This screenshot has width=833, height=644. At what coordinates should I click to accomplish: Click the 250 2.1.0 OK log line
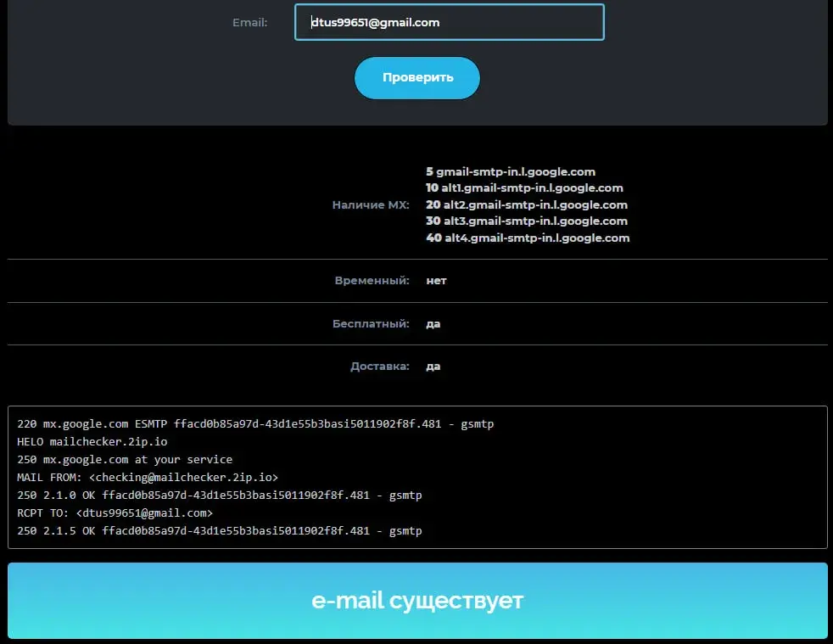coord(220,496)
